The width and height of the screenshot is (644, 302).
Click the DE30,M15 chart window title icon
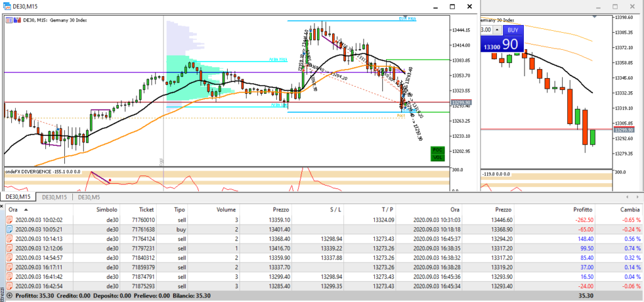point(8,6)
